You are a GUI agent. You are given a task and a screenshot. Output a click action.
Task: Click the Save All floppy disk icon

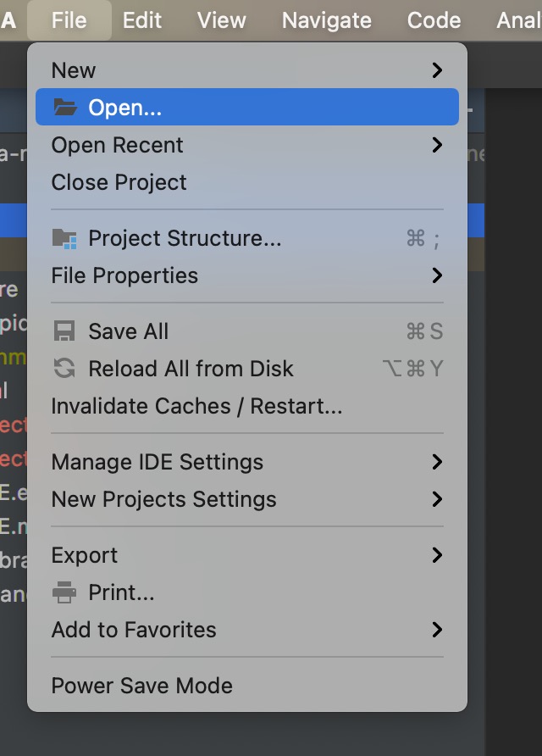[x=64, y=331]
